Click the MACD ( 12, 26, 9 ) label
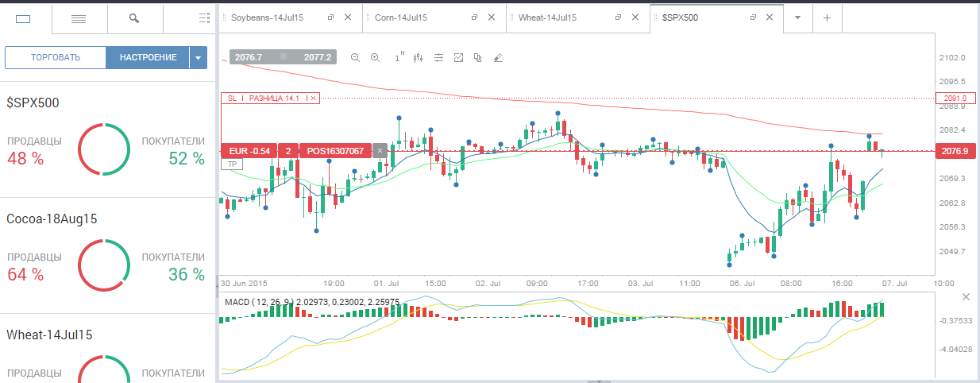This screenshot has height=383, width=980. click(260, 302)
